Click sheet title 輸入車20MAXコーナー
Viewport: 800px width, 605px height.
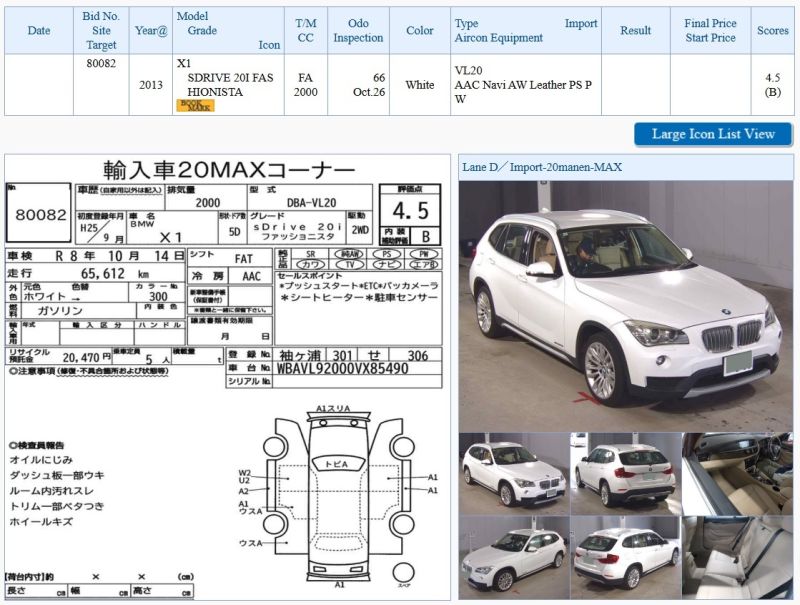click(228, 169)
